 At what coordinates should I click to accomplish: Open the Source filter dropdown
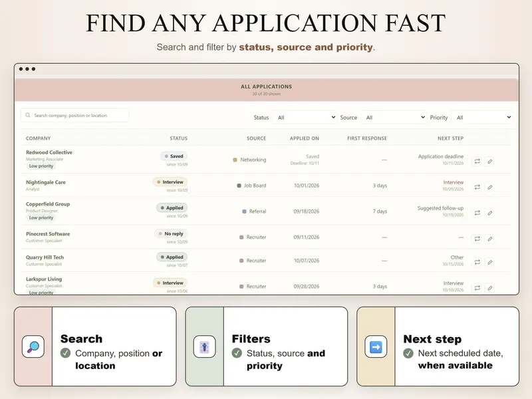(x=393, y=118)
